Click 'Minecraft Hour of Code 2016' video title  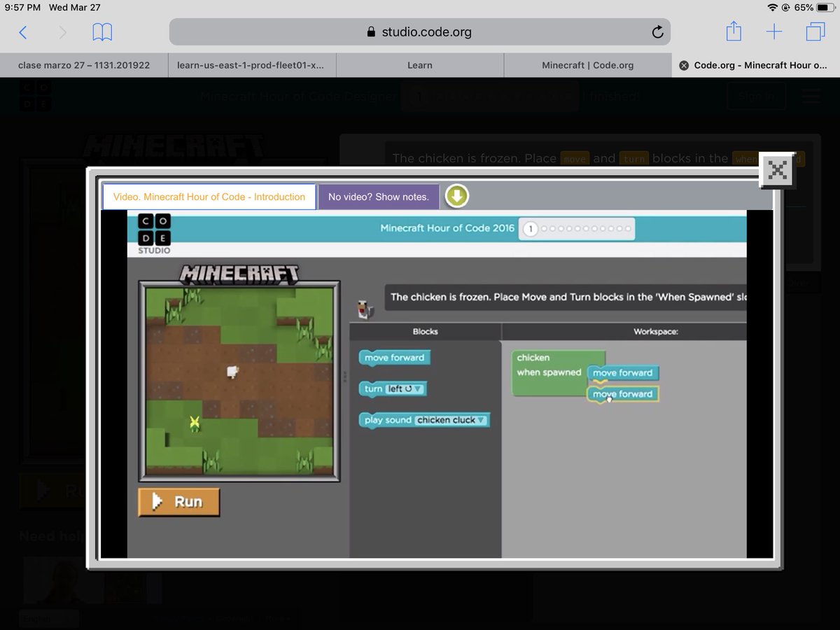coord(447,228)
